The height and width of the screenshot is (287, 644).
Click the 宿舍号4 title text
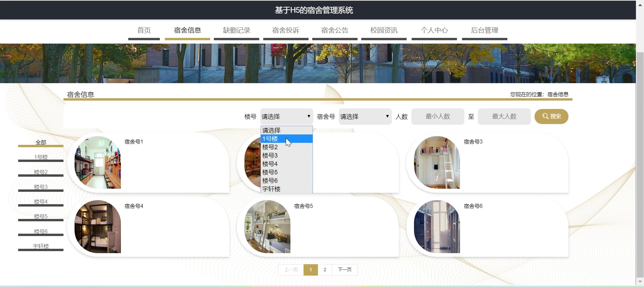(x=134, y=206)
